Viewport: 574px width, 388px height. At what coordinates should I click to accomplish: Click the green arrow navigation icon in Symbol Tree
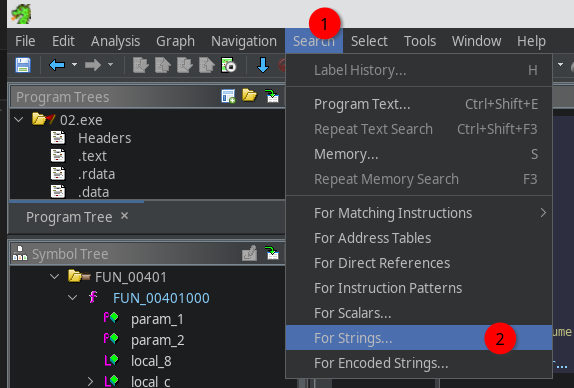pyautogui.click(x=272, y=253)
